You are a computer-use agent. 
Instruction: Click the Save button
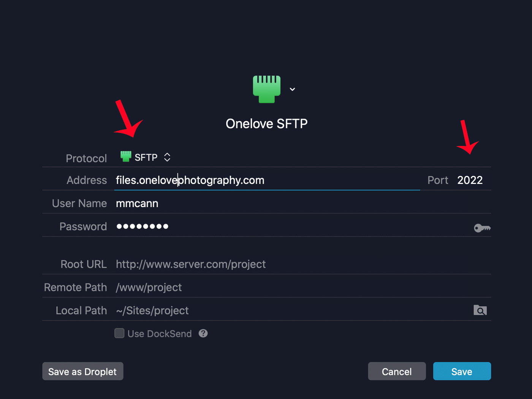click(x=462, y=371)
